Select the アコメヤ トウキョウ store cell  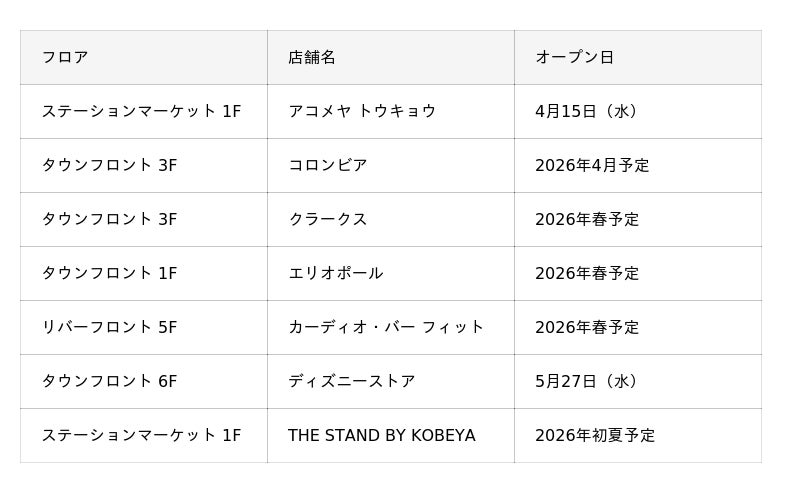coord(362,112)
